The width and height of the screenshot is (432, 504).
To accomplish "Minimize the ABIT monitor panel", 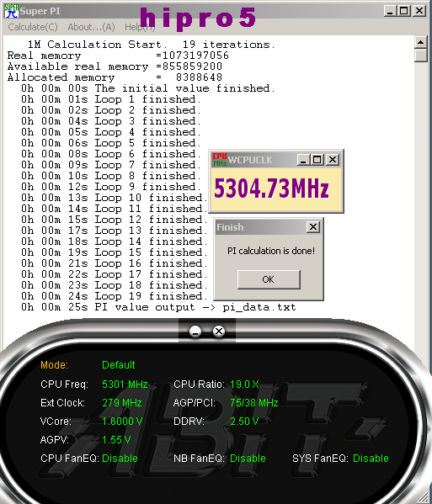I will (x=195, y=332).
